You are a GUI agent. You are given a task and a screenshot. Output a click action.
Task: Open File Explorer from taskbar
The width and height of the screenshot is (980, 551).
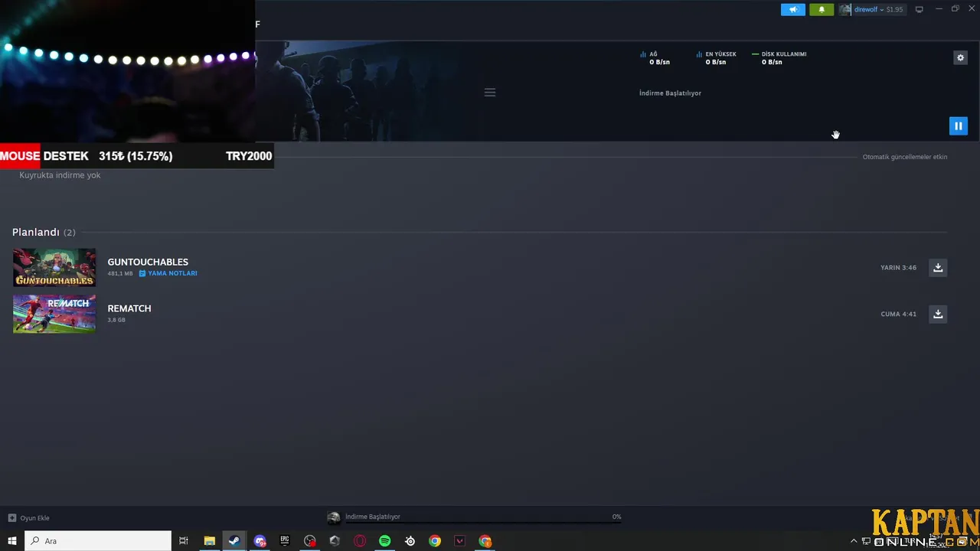point(209,541)
